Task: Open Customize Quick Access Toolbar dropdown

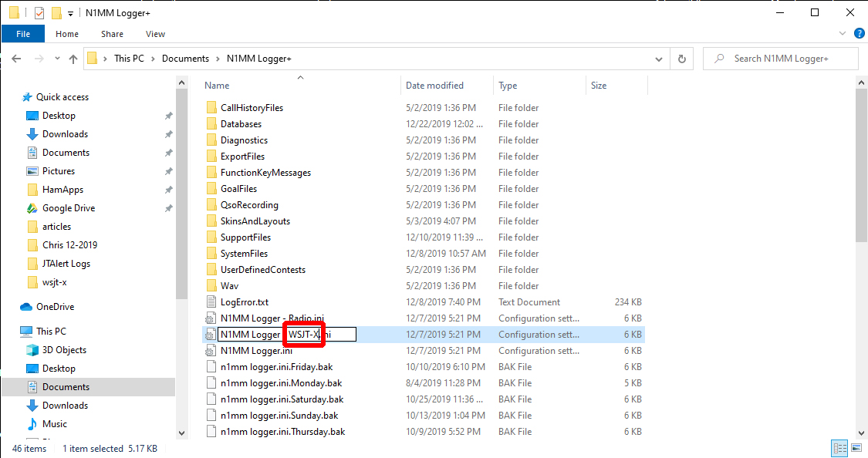Action: (x=70, y=13)
